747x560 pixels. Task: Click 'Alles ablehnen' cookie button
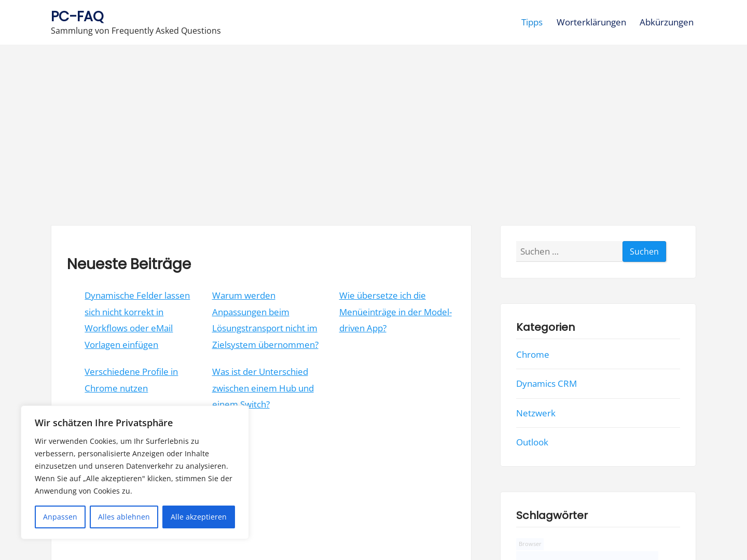(x=124, y=517)
